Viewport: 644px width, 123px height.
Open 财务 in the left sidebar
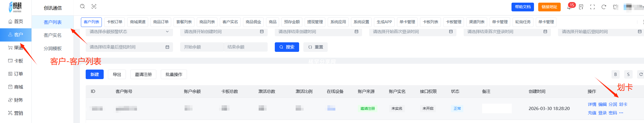[x=16, y=100]
